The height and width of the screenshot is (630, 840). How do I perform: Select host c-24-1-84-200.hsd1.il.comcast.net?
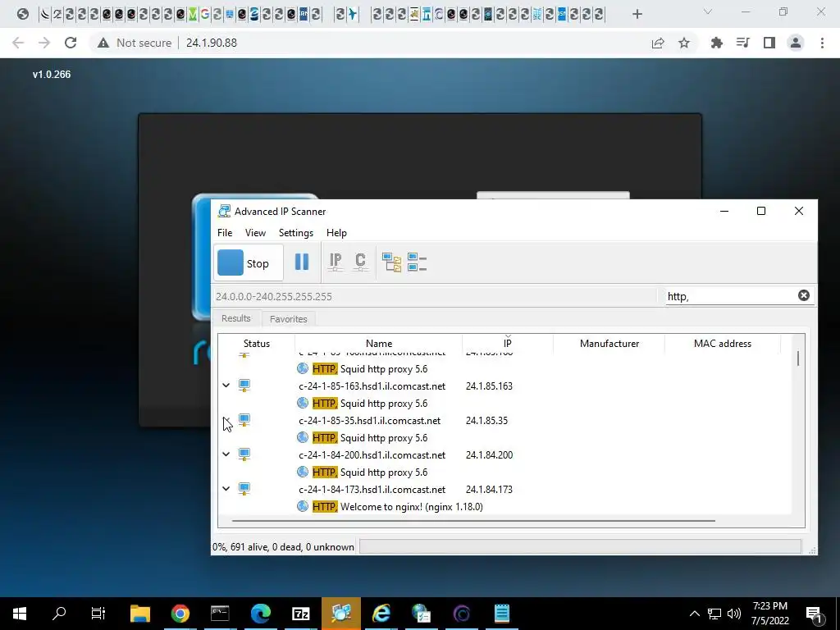coord(372,454)
